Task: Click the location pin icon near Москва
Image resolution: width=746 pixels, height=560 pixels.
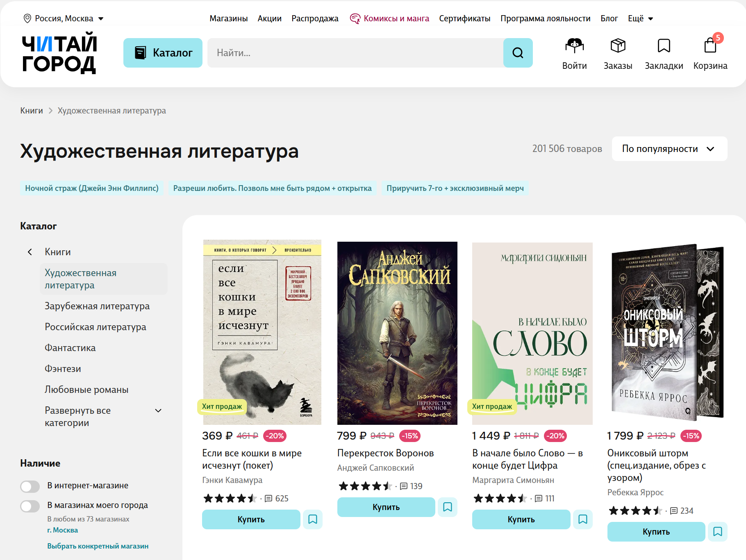Action: 27,18
